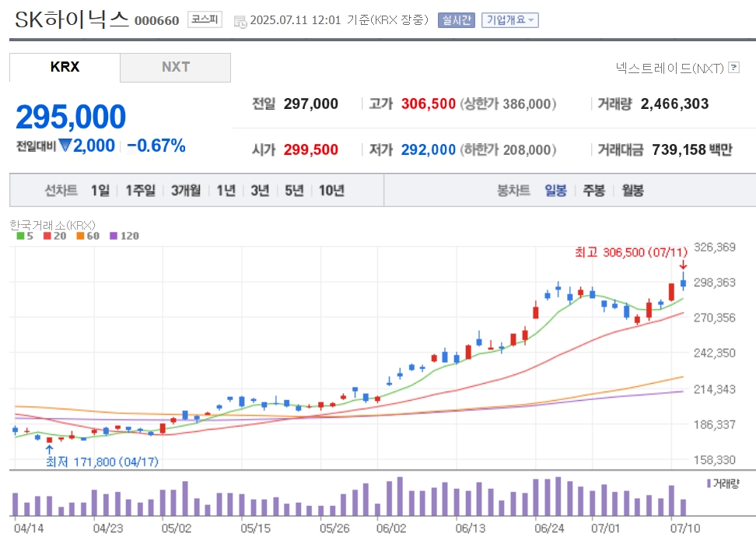Open the 기업개요 dropdown
The image size is (756, 555).
click(510, 19)
